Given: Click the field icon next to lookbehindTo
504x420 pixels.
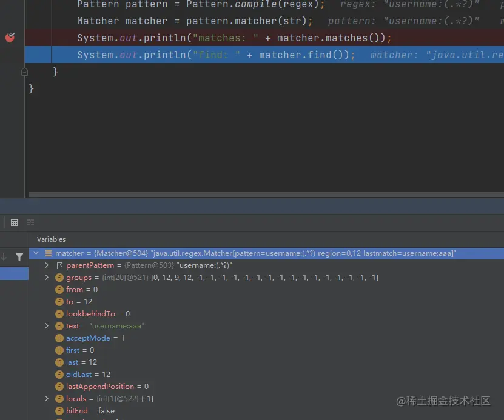Looking at the screenshot, I should (59, 314).
